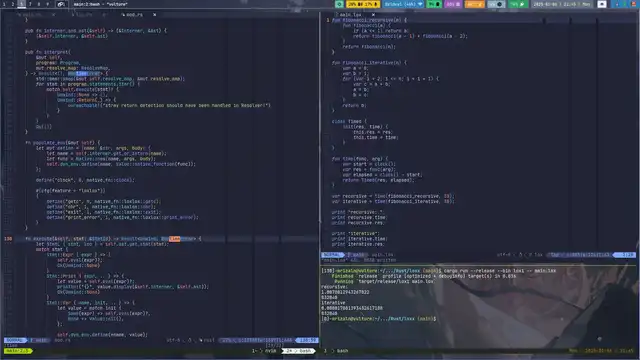Select the nvim tmux window in status line
Viewport: 640px width, 360px height.
[x=267, y=351]
